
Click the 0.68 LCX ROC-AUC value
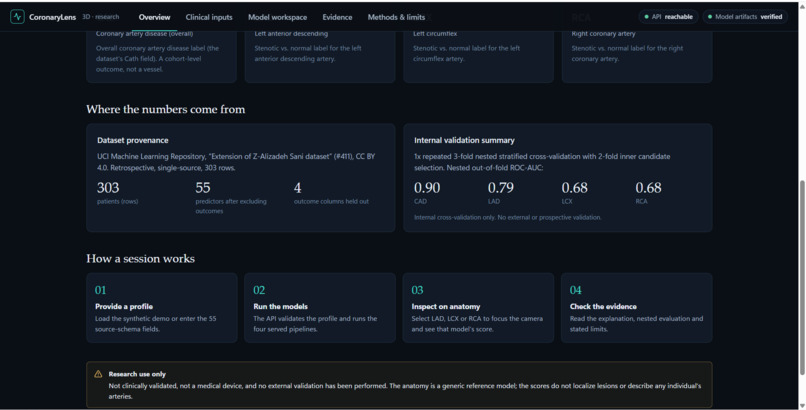[x=575, y=188]
